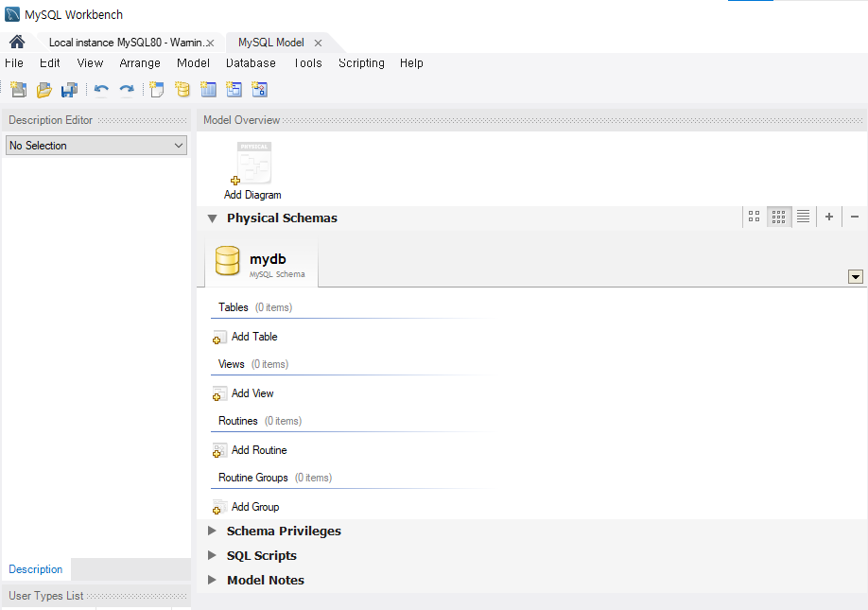The height and width of the screenshot is (610, 868).
Task: Click the Tables (0 items) heading
Action: tap(255, 307)
